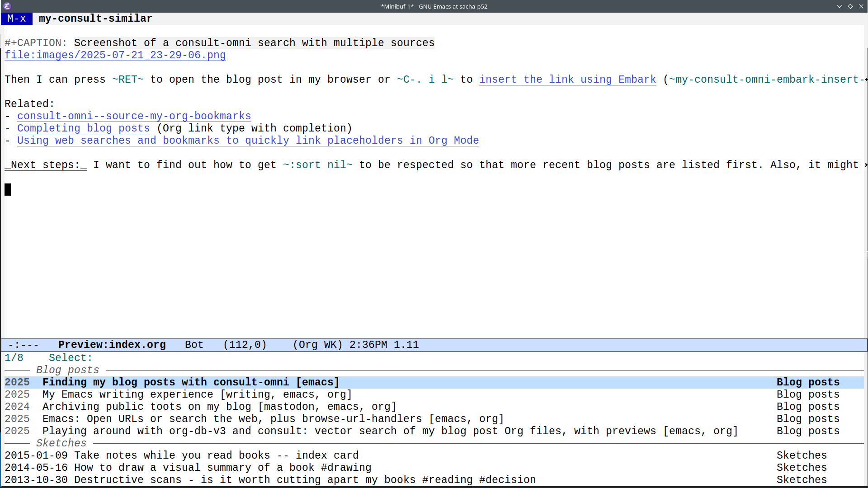Follow the 'insert the link using Embark' link
Screen dimensions: 868x488
(567, 80)
